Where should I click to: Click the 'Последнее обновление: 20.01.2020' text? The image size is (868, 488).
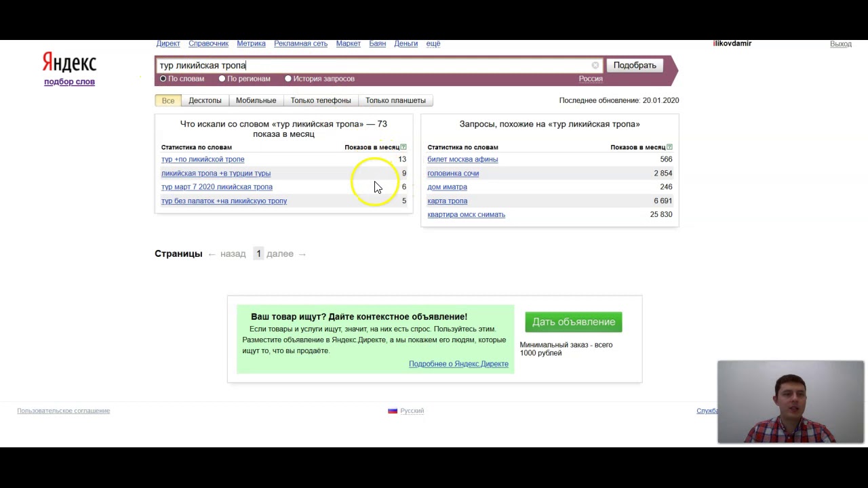coord(619,100)
